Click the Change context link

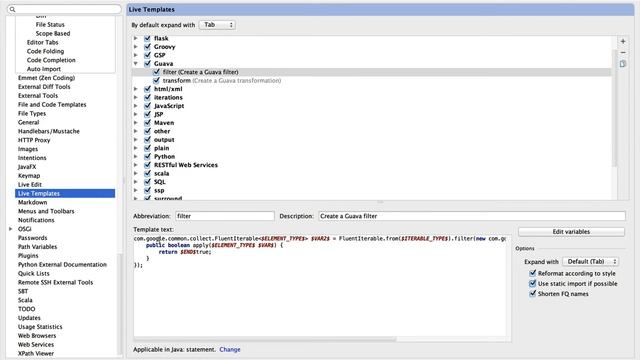(230, 349)
